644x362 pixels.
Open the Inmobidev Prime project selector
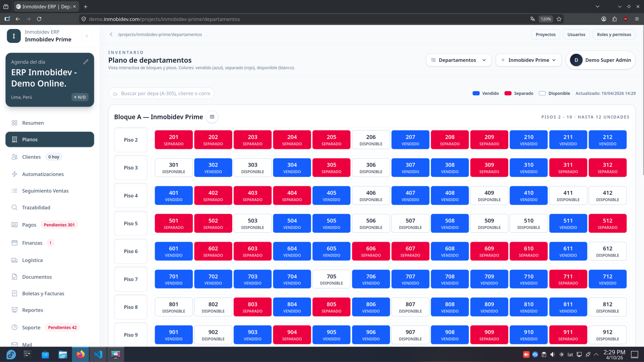(x=528, y=60)
